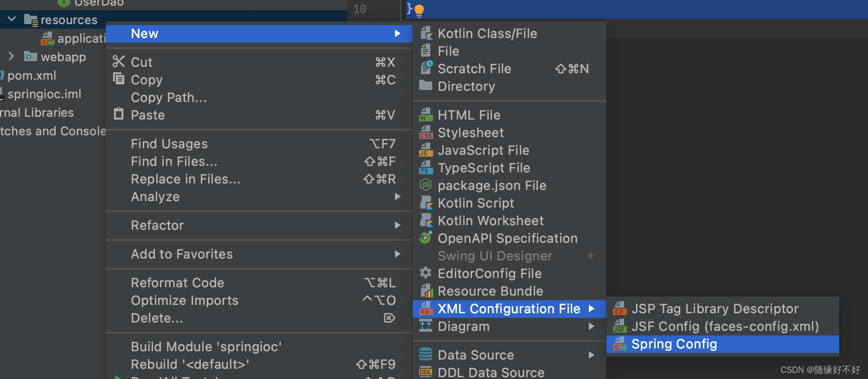Open the XML Configuration File submenu arrow
Screen dimensions: 868x379
(x=591, y=309)
